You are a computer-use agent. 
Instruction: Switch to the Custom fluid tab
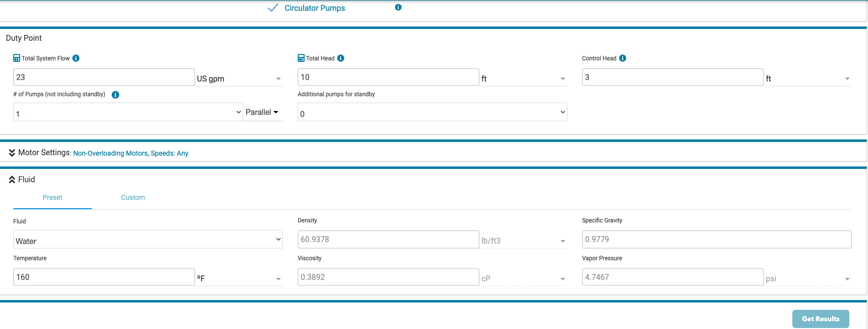click(x=133, y=198)
